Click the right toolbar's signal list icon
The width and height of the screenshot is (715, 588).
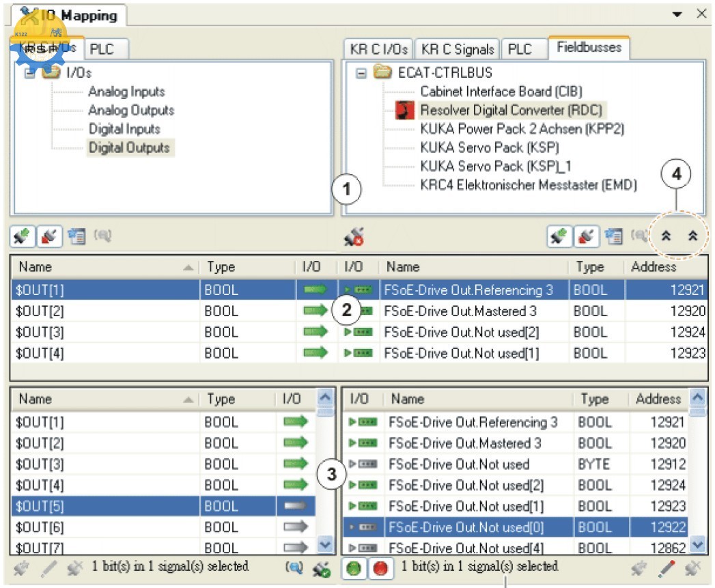[614, 236]
